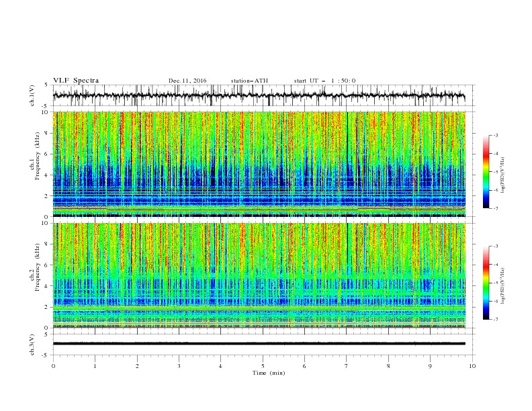Click the ch.2 spectrogram "10" kHz tick label

46,223
